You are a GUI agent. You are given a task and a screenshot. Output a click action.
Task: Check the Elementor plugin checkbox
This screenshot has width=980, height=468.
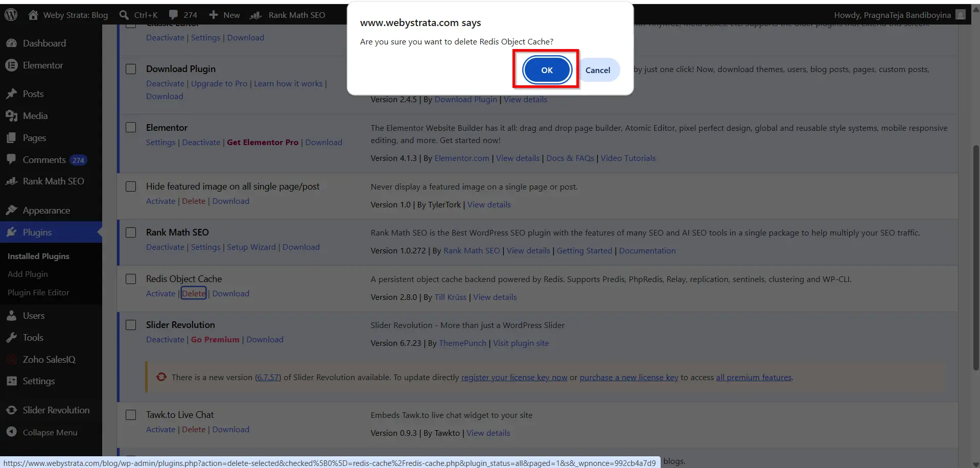(131, 128)
